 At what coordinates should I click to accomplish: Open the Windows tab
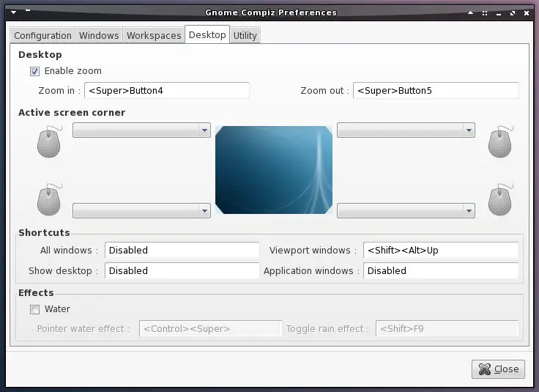[x=99, y=35]
